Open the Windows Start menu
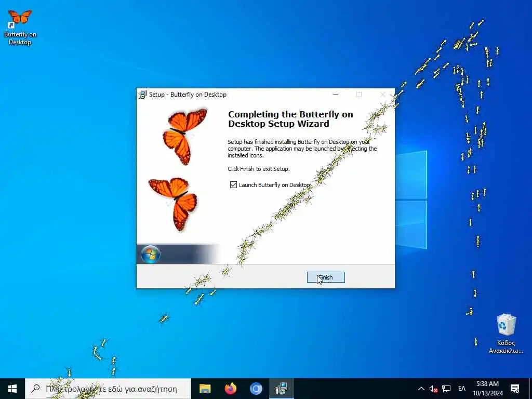Viewport: 532px width, 399px height. (x=12, y=389)
